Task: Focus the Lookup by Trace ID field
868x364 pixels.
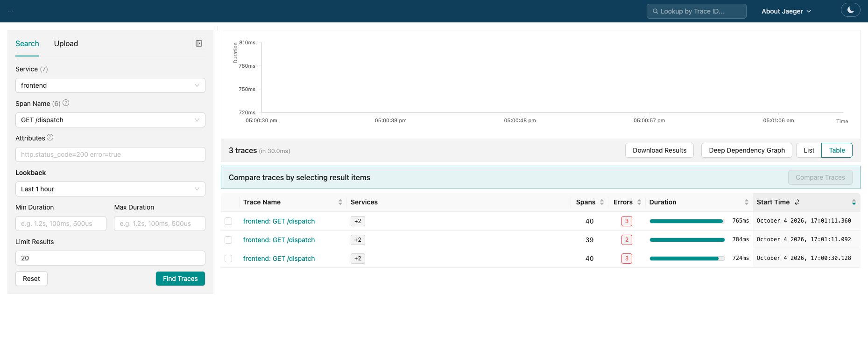Action: 696,11
